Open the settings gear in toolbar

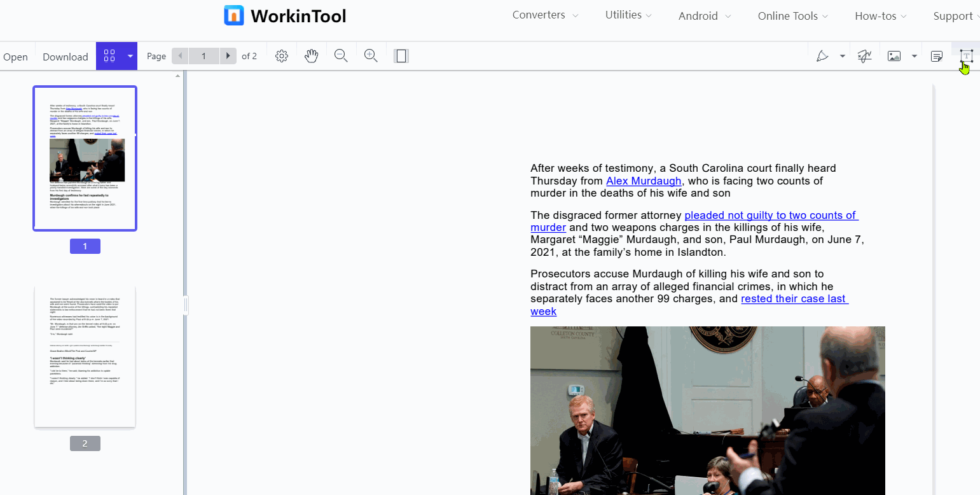[x=282, y=56]
